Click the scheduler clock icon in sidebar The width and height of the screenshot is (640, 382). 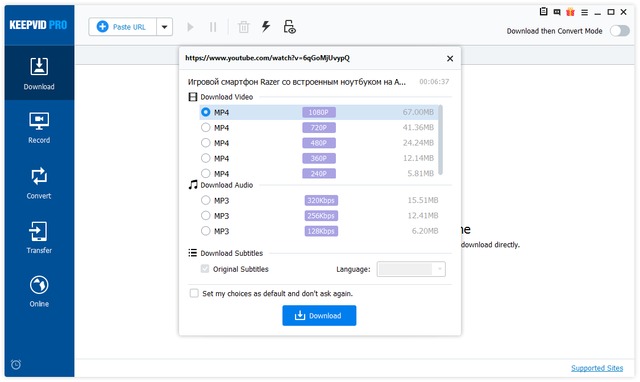[x=16, y=364]
